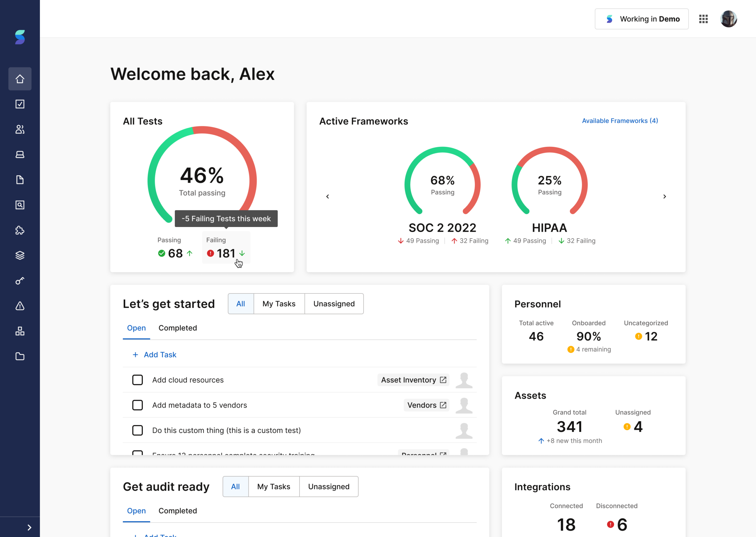Add a new task with Add Task
Screen dimensions: 756x537
[x=154, y=354]
